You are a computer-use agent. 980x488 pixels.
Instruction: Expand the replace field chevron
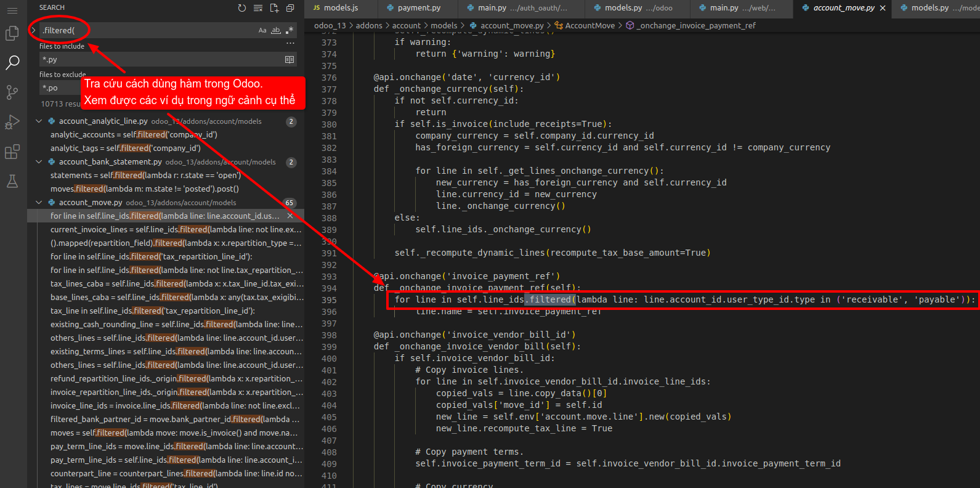click(x=33, y=30)
